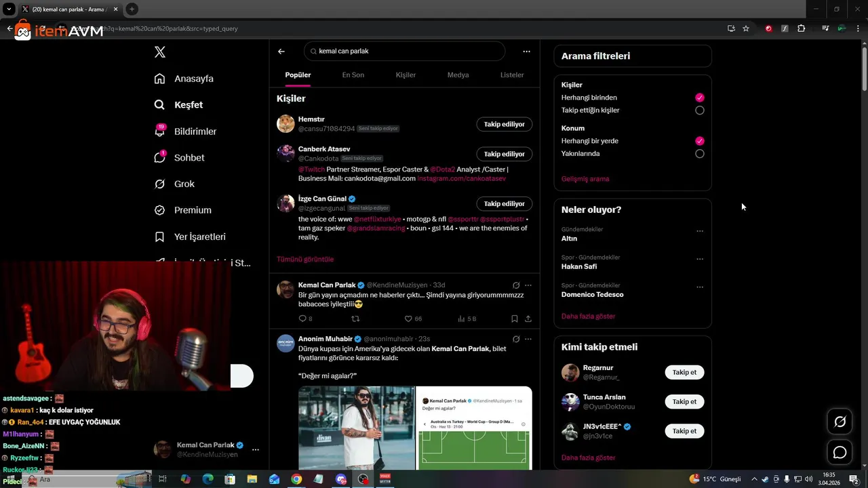The image size is (868, 488).
Task: Open more options for Hakan Safi trend
Action: tap(700, 259)
